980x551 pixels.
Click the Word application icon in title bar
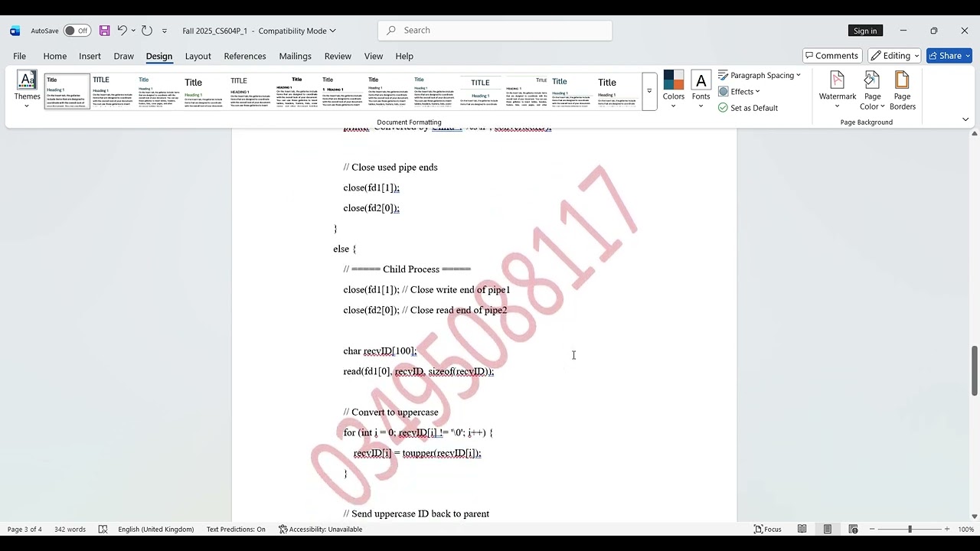tap(15, 31)
